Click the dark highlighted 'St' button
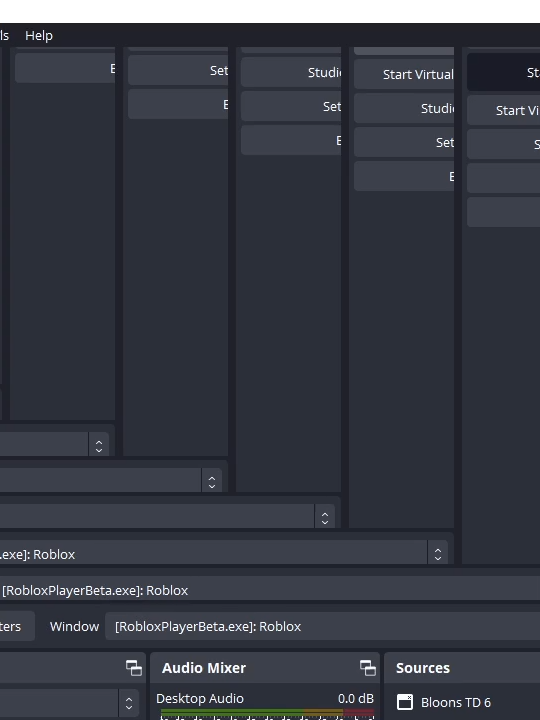 503,72
